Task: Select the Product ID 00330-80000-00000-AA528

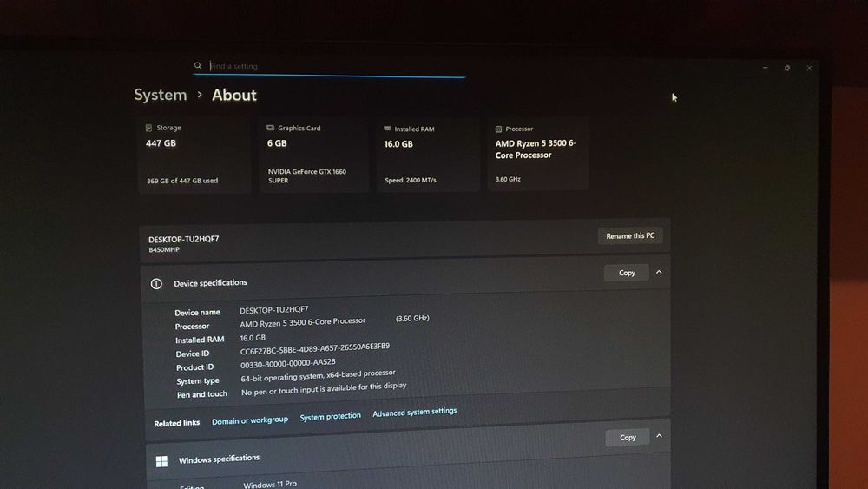Action: coord(288,363)
